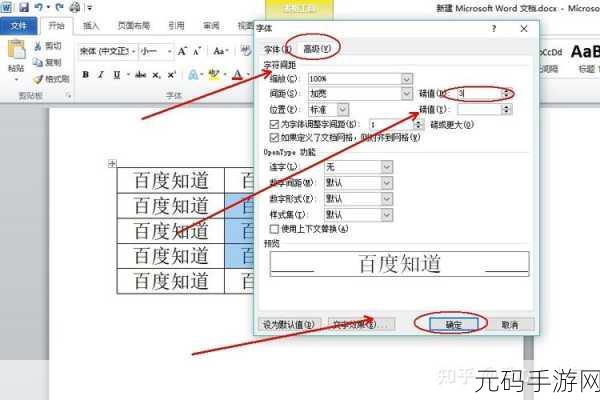The width and height of the screenshot is (600, 400).
Task: Toggle 如果定义了文档网格 snap-to-grid checkbox
Action: [274, 137]
